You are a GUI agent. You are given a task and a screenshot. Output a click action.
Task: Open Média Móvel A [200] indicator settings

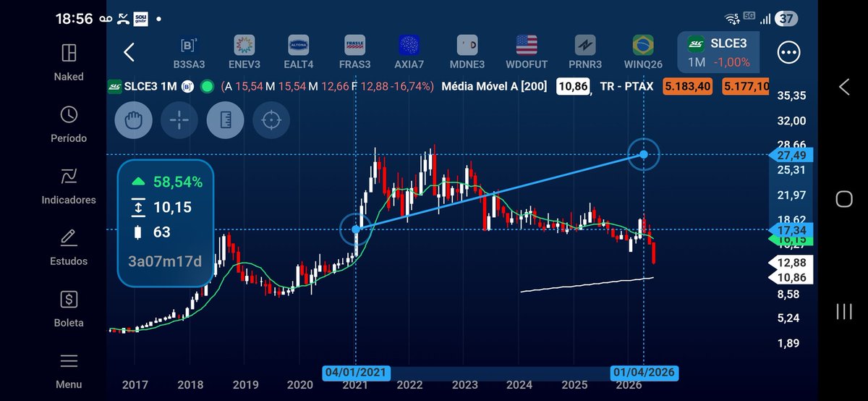coord(495,87)
